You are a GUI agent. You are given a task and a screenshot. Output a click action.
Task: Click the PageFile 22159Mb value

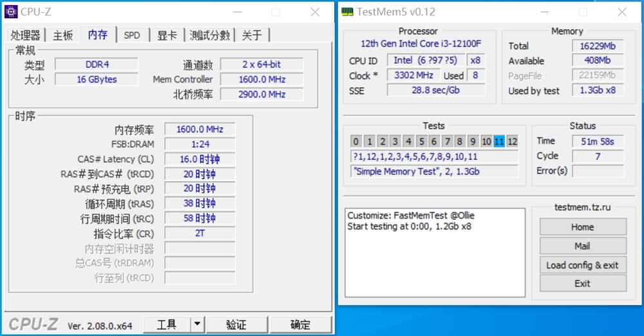pos(598,75)
